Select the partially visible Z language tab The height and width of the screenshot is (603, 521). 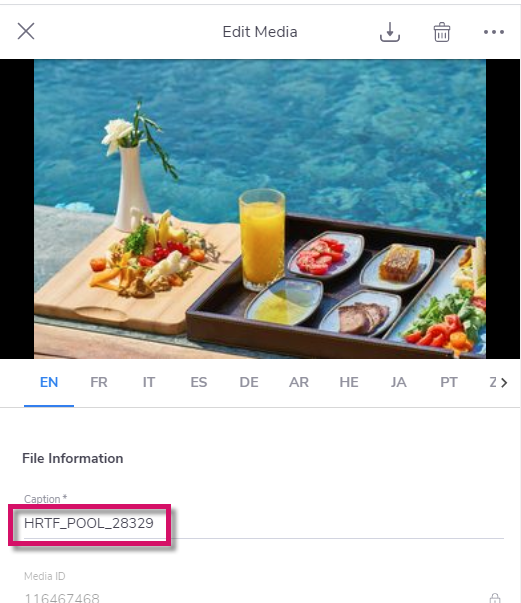(x=493, y=382)
